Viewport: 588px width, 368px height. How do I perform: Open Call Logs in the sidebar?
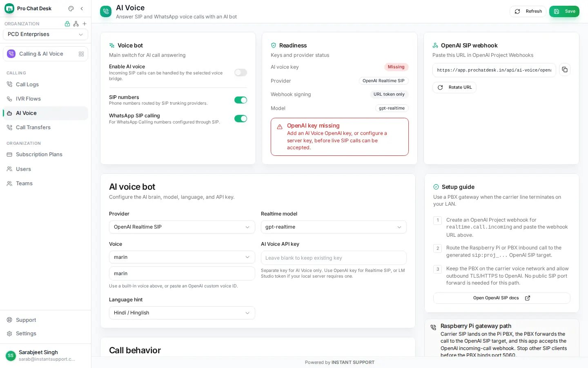(x=45, y=85)
